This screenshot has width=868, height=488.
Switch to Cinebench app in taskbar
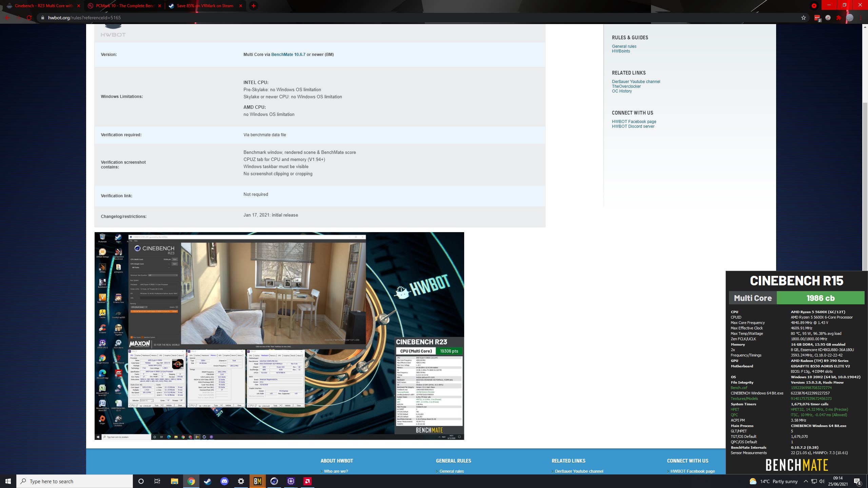(x=274, y=481)
